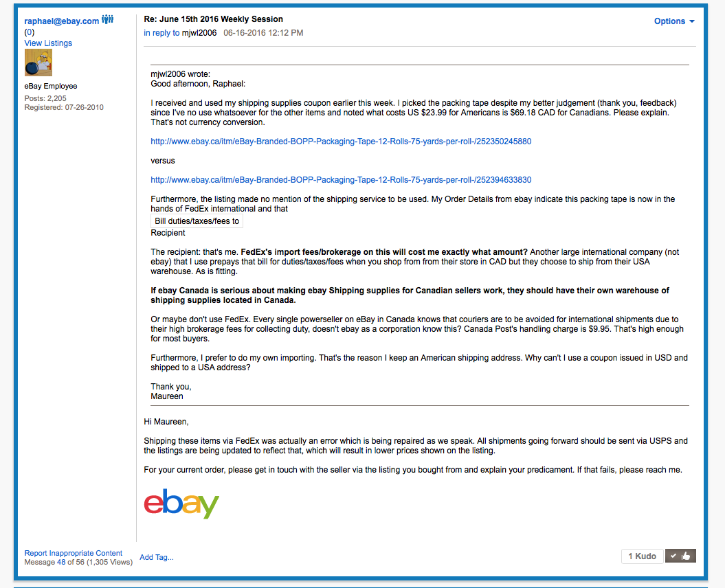
Task: Open message number 48 link
Action: point(61,562)
